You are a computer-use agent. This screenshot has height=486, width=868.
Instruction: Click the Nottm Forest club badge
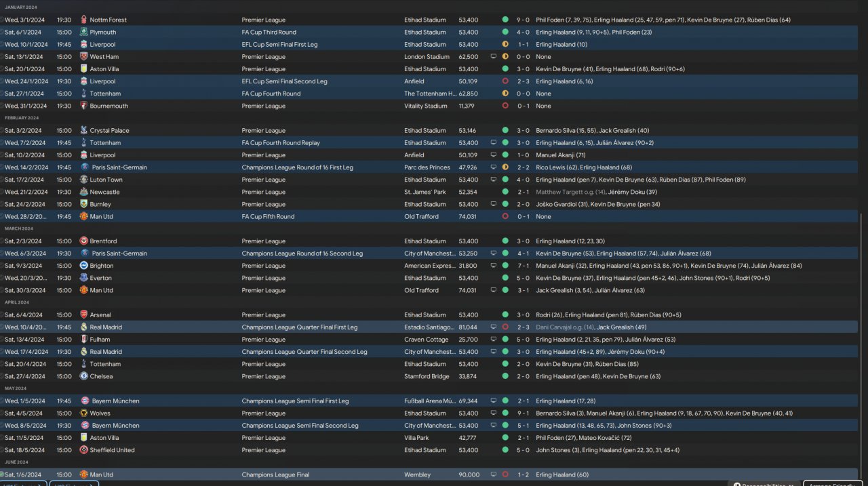coord(84,20)
